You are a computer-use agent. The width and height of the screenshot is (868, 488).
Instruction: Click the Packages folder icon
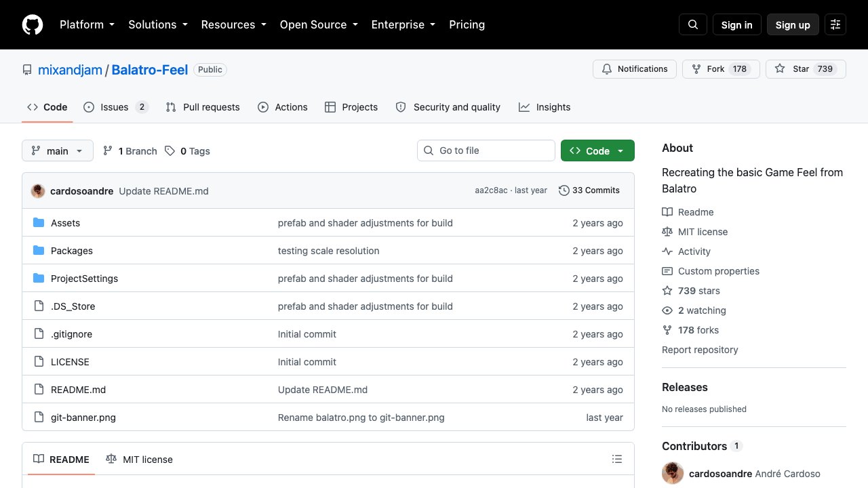[x=39, y=251]
